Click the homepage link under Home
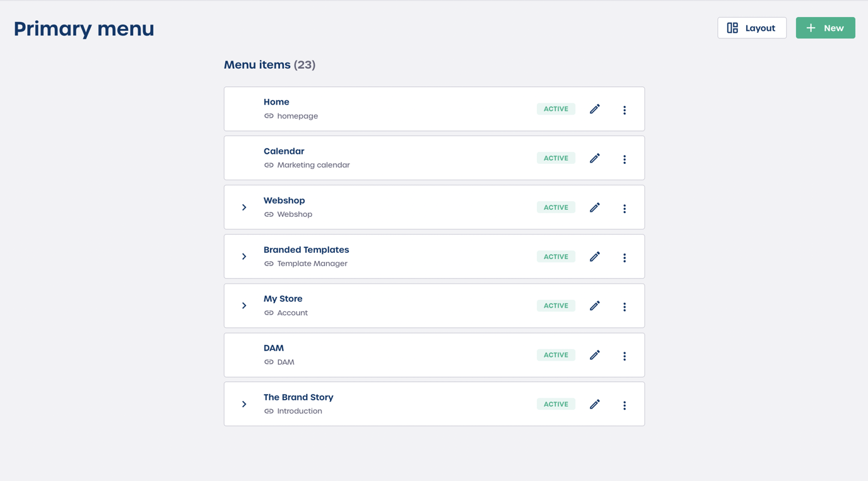Image resolution: width=868 pixels, height=481 pixels. (297, 116)
